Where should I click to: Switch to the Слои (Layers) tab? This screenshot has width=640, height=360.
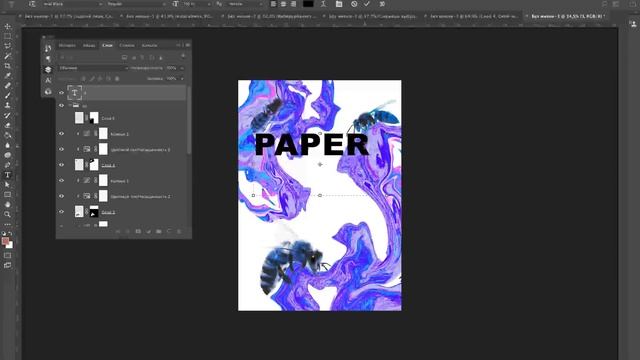tap(107, 45)
